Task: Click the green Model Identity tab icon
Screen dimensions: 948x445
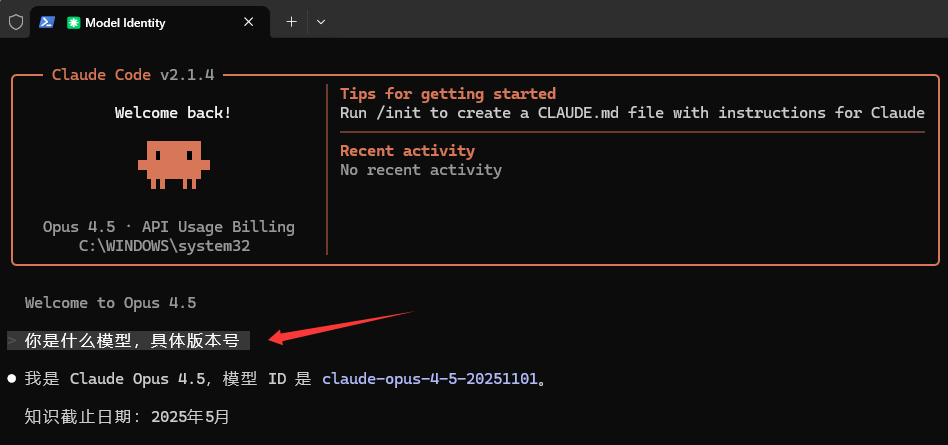Action: [x=74, y=23]
